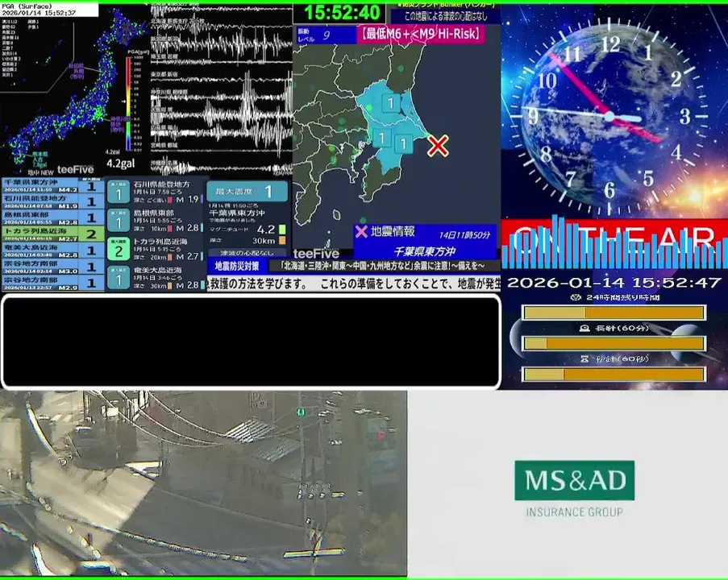Select the highlighted トカラ列島近海 M2.7 row
This screenshot has height=580, width=728.
52,234
